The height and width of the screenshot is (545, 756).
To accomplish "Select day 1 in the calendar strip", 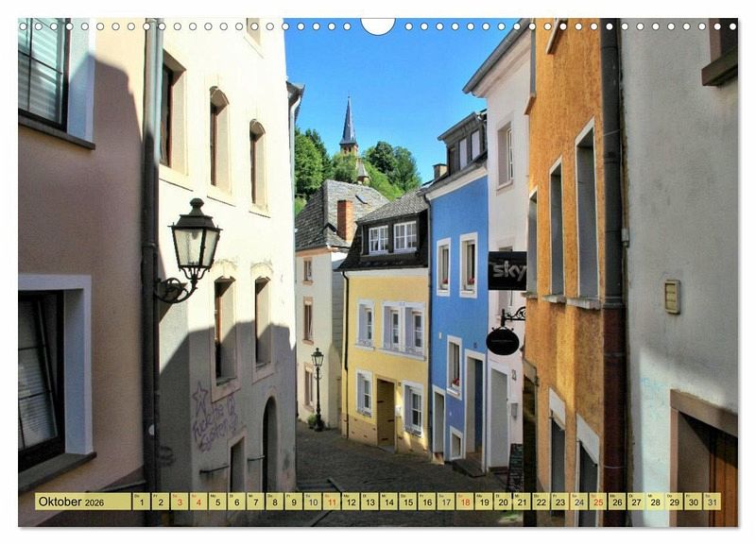I will click(x=141, y=502).
